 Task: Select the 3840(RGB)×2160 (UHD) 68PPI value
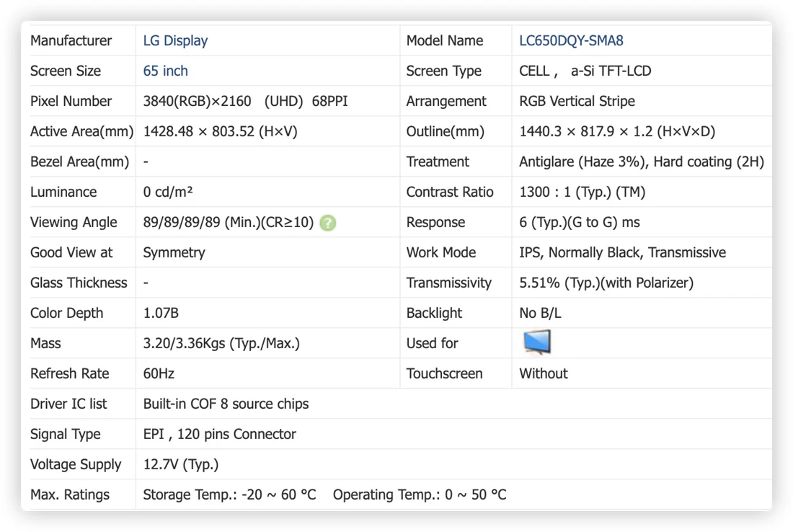tap(245, 101)
